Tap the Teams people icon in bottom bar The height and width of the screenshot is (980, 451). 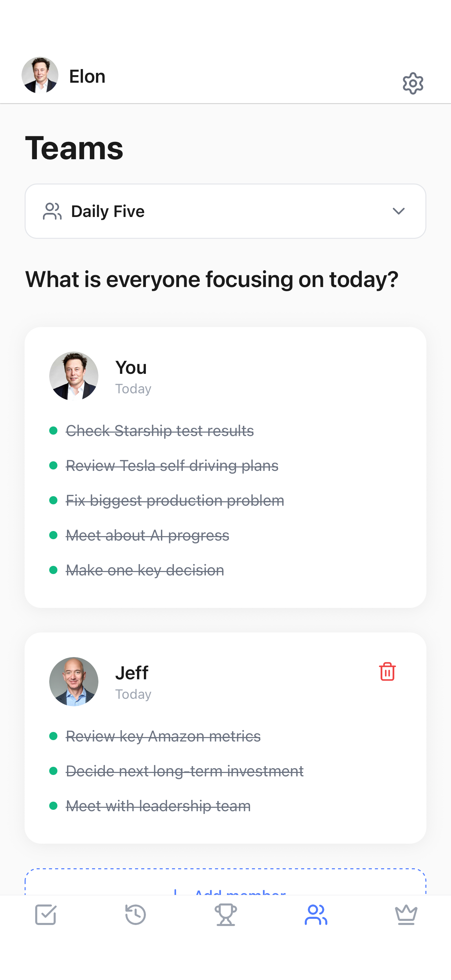(316, 915)
